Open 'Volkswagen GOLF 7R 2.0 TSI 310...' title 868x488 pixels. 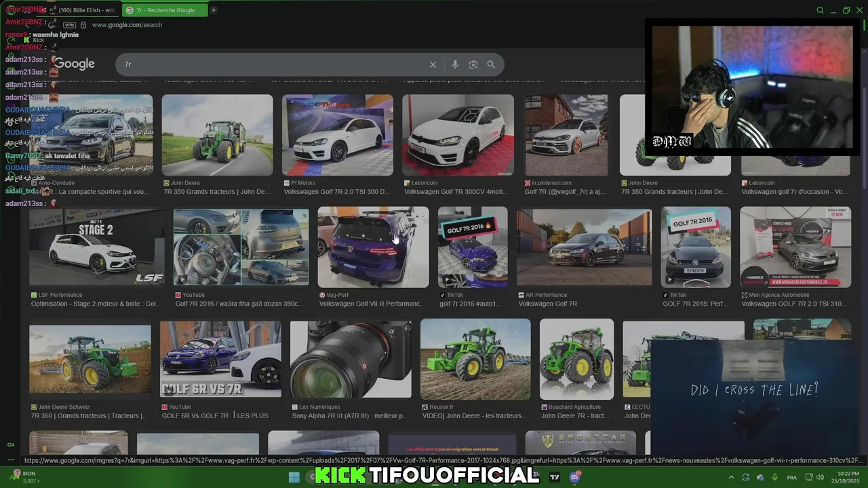click(795, 304)
